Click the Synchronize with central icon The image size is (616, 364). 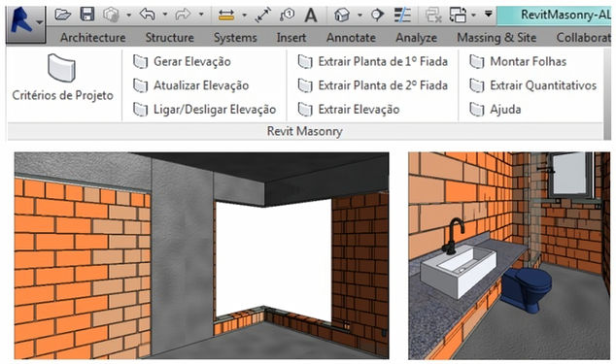tap(111, 16)
